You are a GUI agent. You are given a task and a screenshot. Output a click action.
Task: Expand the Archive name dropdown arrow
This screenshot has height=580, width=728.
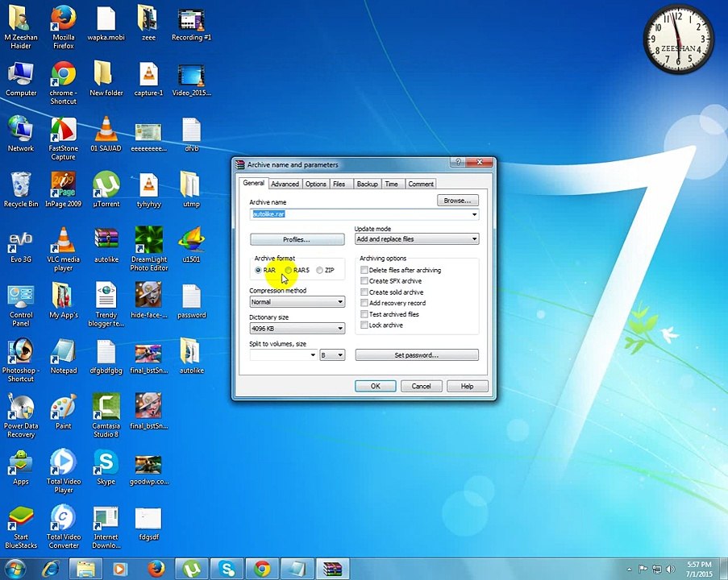coord(474,214)
